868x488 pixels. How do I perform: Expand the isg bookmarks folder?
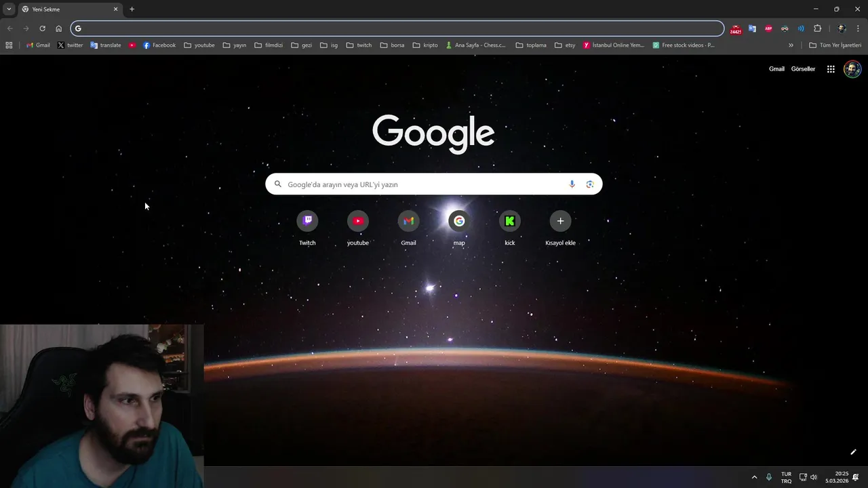[329, 45]
